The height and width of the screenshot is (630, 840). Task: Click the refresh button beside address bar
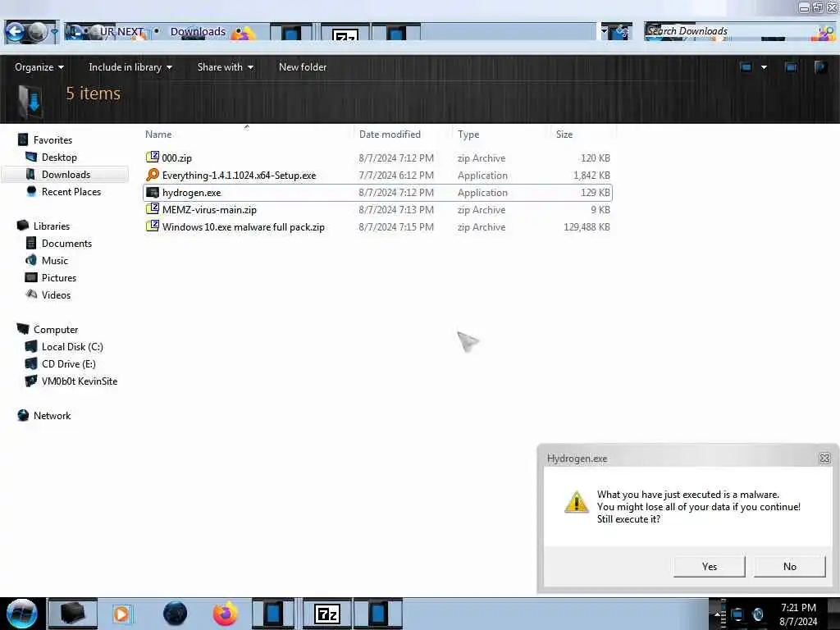coord(622,32)
